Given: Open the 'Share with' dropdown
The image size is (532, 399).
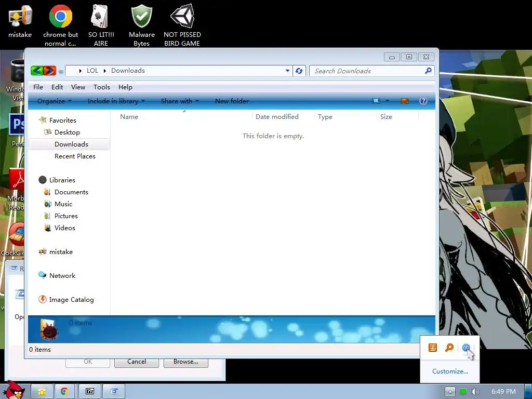Looking at the screenshot, I should (x=180, y=101).
